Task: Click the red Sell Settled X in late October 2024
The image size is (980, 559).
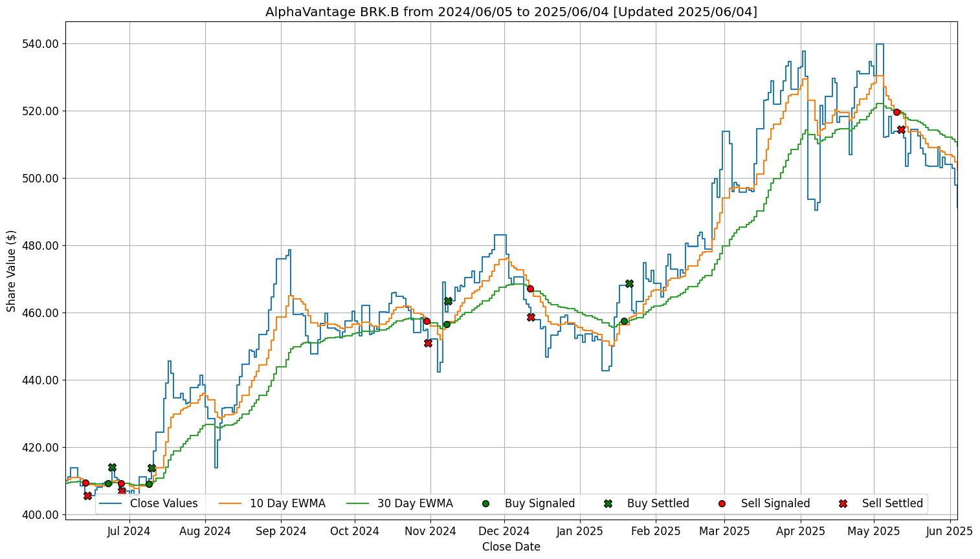Action: (428, 343)
